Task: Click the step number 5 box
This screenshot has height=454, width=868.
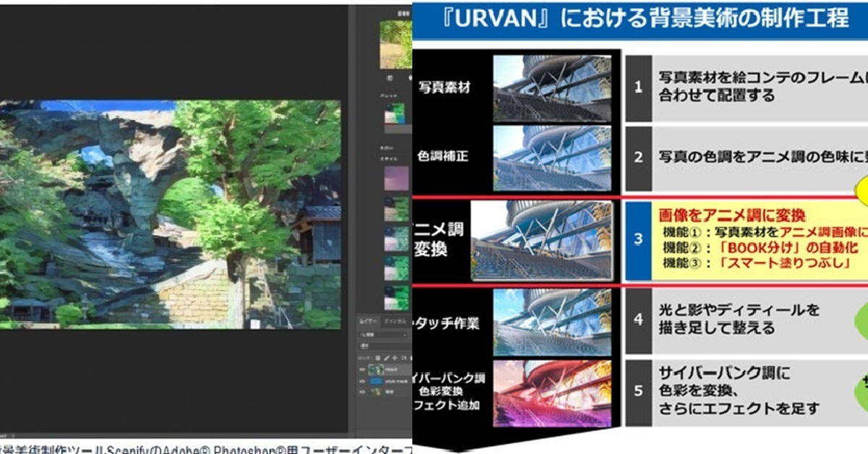Action: click(x=638, y=391)
